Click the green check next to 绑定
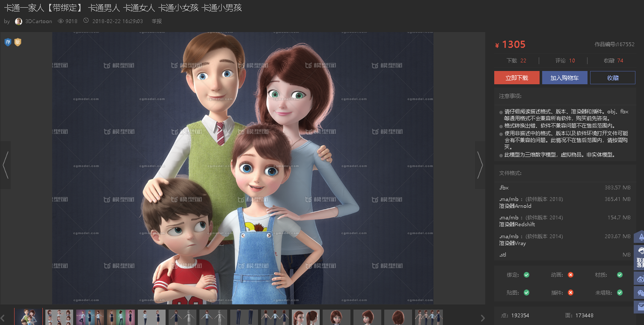The image size is (644, 325). tap(526, 275)
